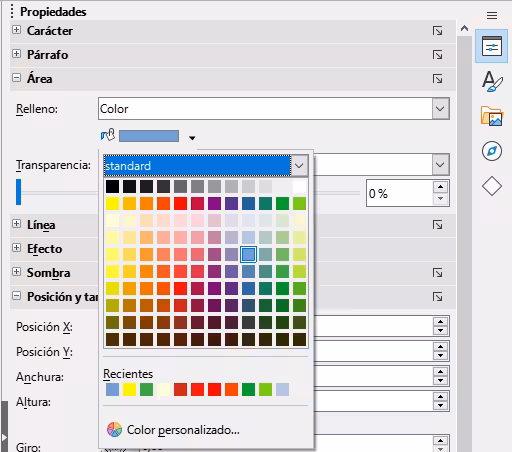Open the standard palette dropdown
Screen dimensions: 512x452
coord(299,165)
